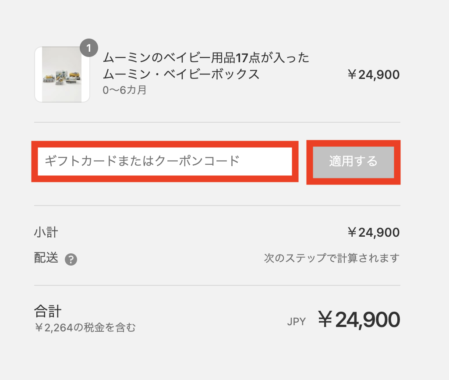This screenshot has width=449, height=380.
Task: Click the divider line above the 合計 row
Action: click(217, 285)
